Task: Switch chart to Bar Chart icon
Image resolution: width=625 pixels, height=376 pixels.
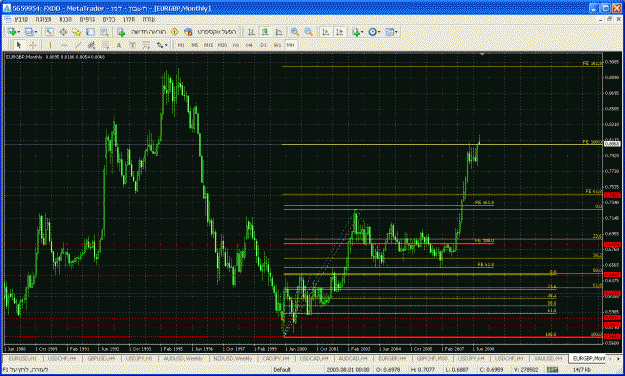Action: click(252, 32)
